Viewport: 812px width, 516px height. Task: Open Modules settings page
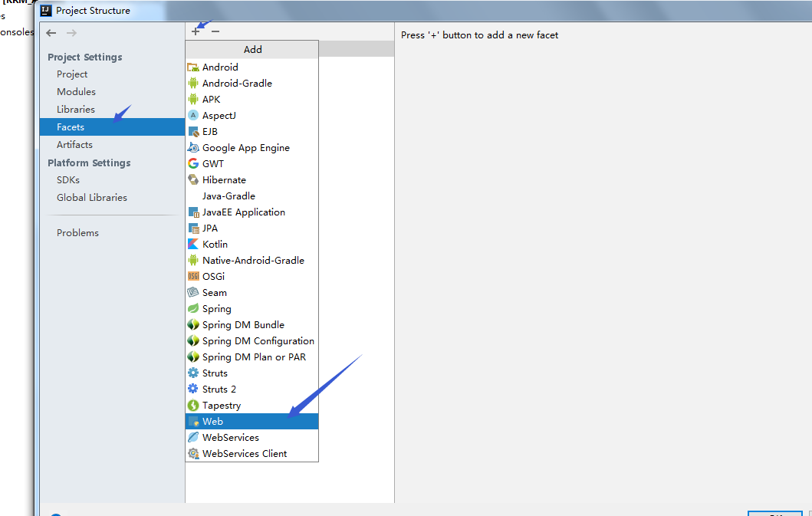pos(76,92)
